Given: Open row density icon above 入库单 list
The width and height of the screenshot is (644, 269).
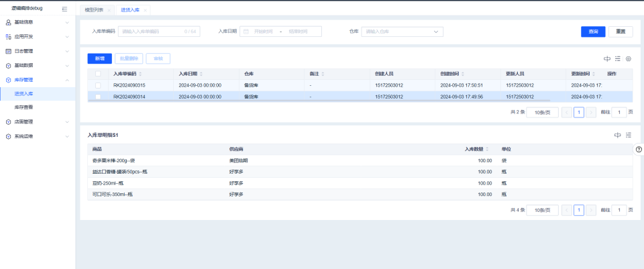Looking at the screenshot, I should click(x=618, y=59).
